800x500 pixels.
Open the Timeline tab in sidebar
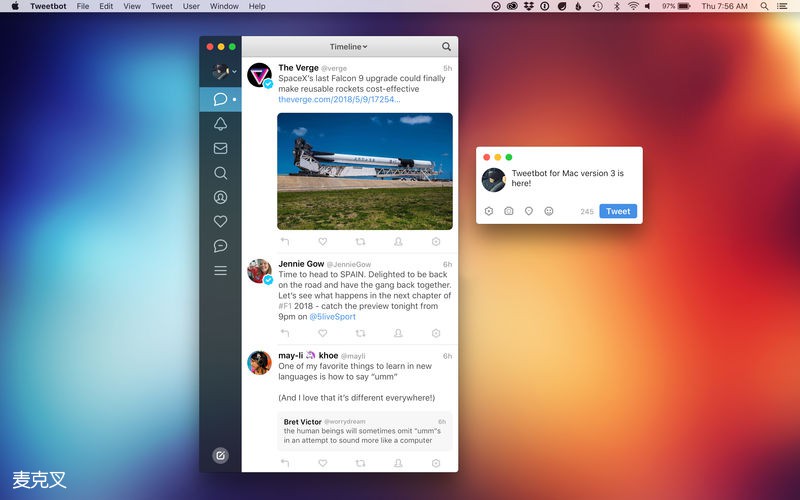[x=220, y=99]
